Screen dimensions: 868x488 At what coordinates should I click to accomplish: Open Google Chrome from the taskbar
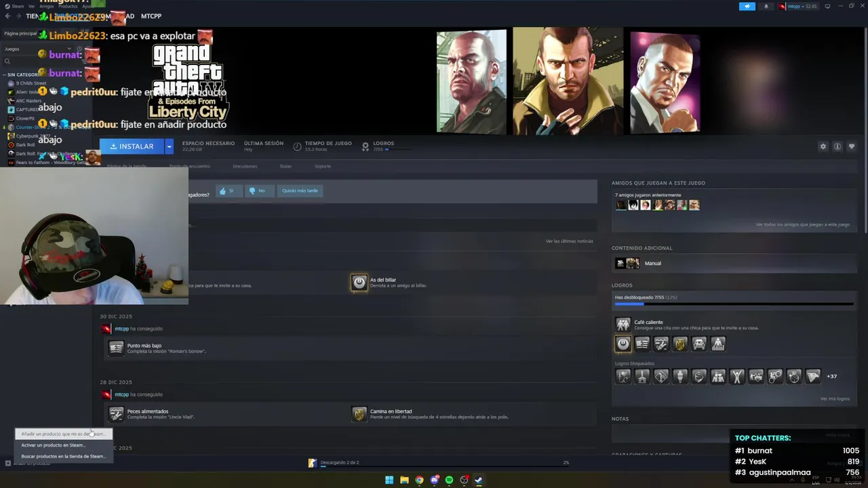pos(419,480)
